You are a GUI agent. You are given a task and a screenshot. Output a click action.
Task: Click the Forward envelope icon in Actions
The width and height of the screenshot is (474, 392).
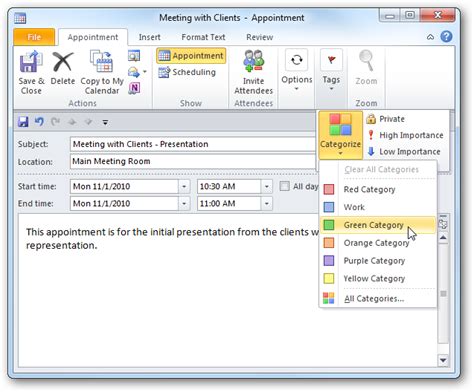click(x=134, y=72)
